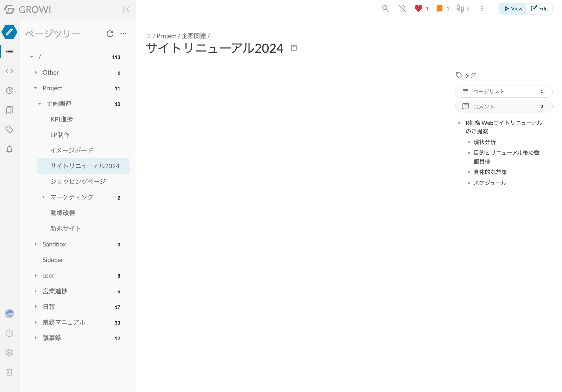Click the user avatar icon

(9, 314)
